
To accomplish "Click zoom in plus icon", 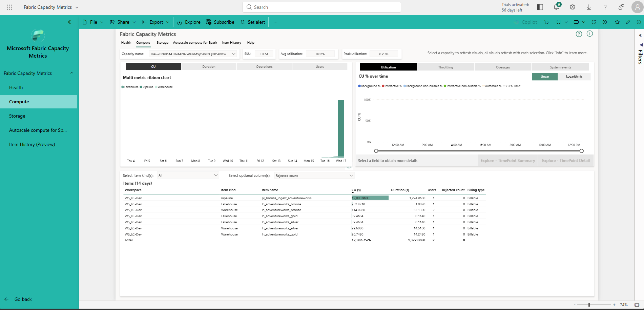I will coord(614,305).
